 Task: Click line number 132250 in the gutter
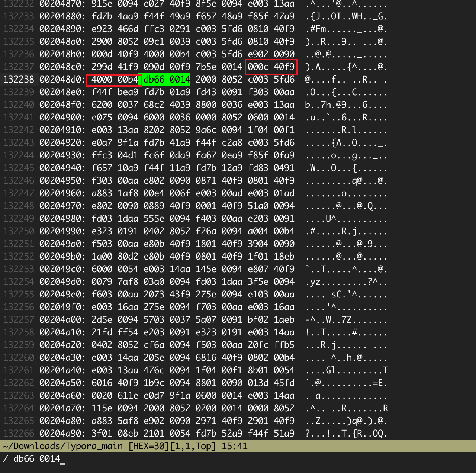pos(19,231)
